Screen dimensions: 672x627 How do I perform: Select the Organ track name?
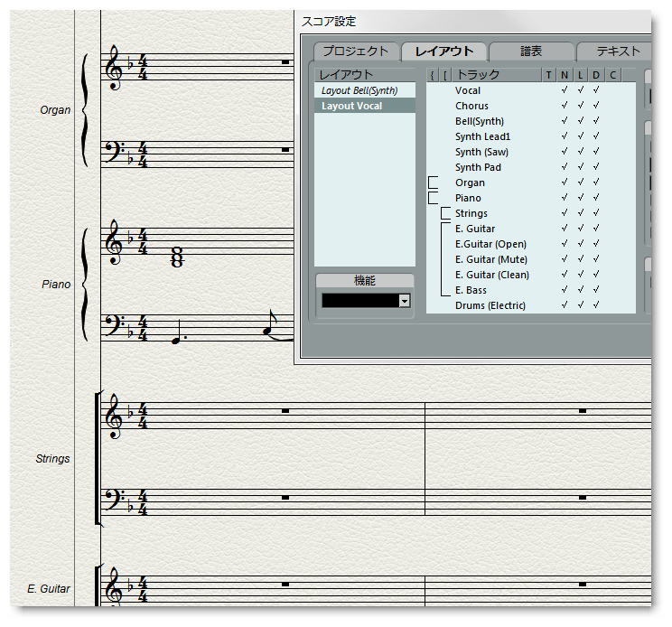[471, 182]
